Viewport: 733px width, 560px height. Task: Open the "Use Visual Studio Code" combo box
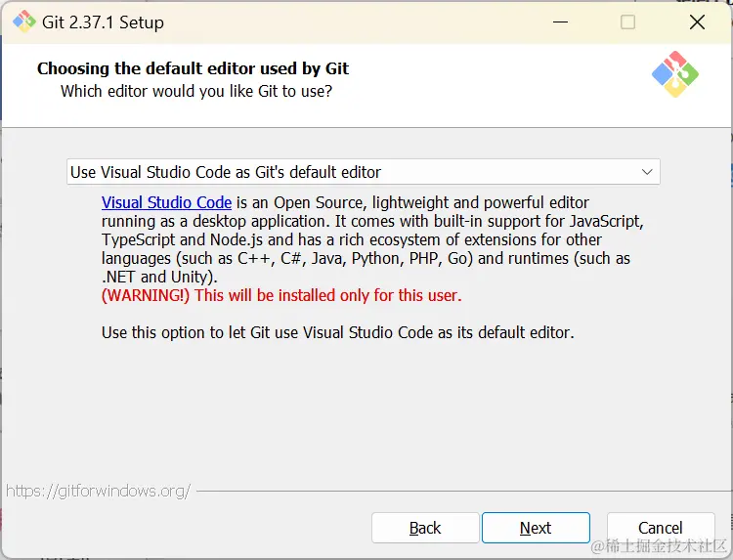point(364,172)
